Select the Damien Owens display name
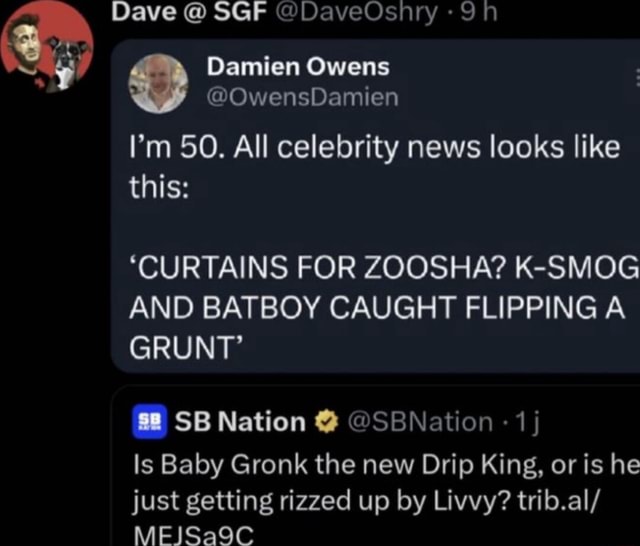 [298, 68]
